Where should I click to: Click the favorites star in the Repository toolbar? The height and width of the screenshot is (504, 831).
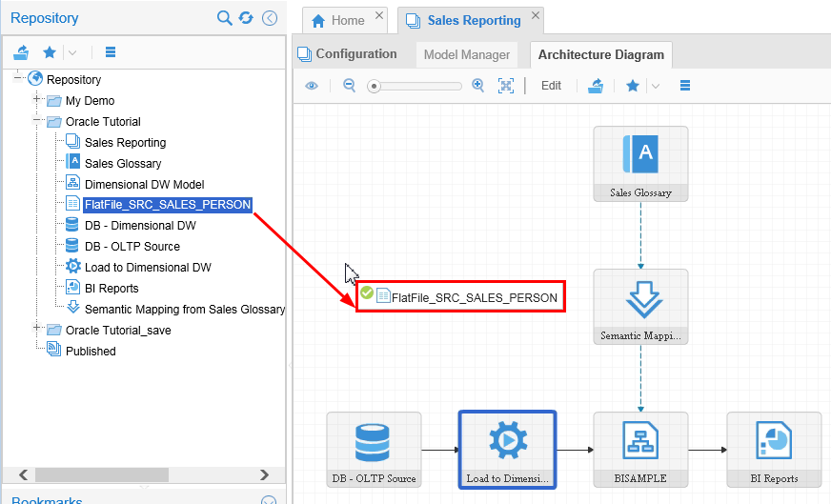point(50,52)
